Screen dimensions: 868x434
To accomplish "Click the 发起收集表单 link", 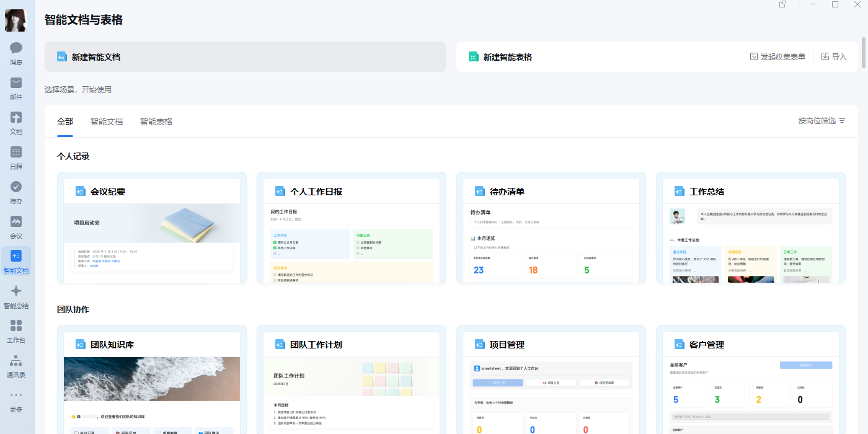I will click(x=777, y=56).
